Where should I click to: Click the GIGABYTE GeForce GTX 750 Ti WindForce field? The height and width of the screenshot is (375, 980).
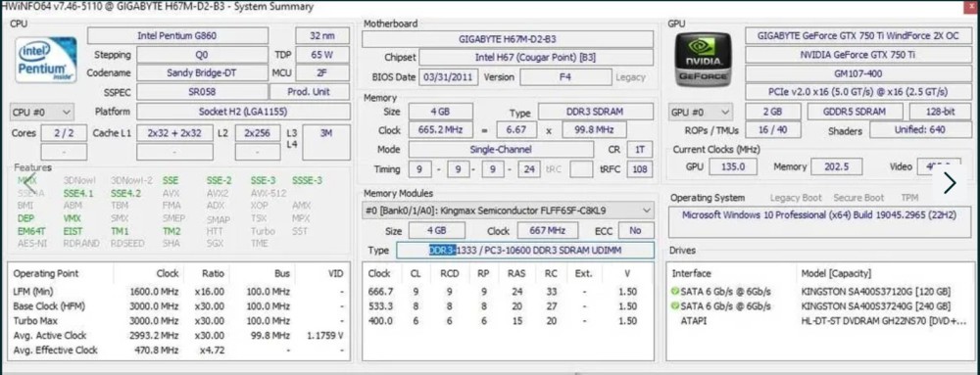tap(857, 35)
